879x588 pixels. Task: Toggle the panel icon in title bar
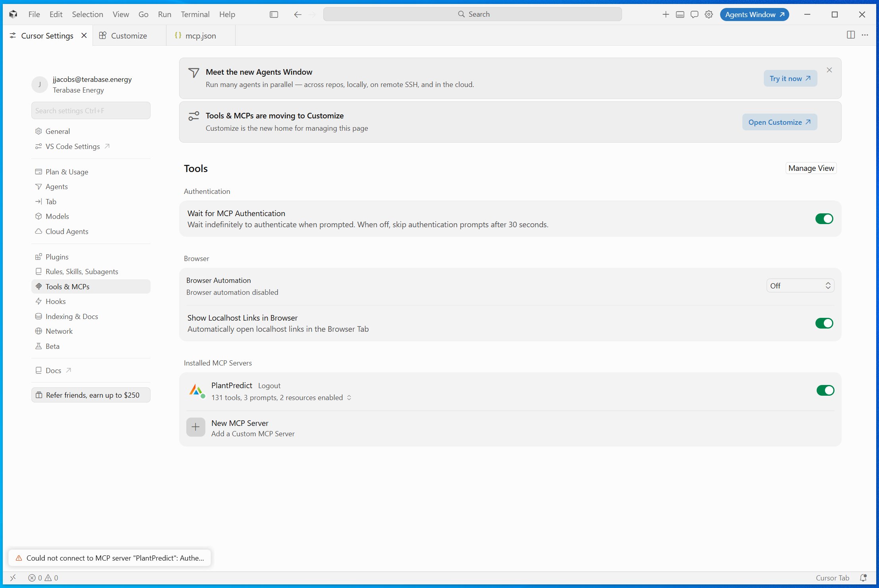tap(680, 14)
